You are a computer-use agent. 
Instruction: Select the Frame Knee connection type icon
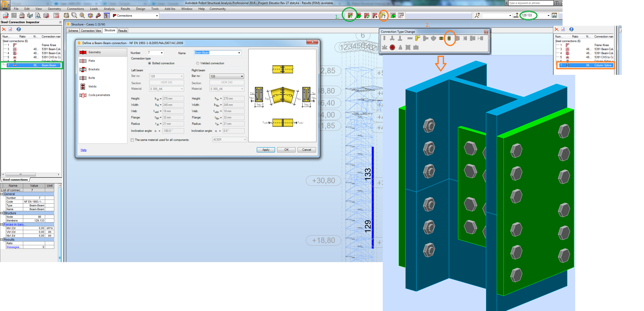[418, 38]
